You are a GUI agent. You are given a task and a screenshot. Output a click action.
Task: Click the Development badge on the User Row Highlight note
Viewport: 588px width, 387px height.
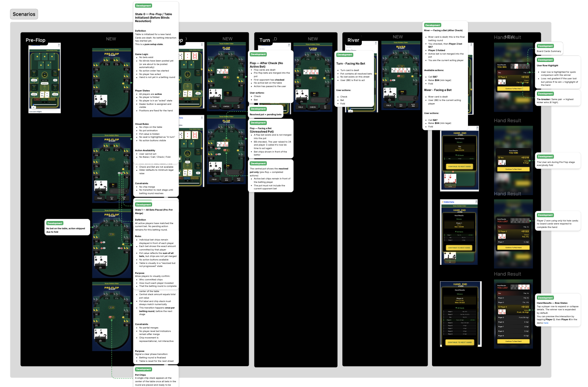546,60
